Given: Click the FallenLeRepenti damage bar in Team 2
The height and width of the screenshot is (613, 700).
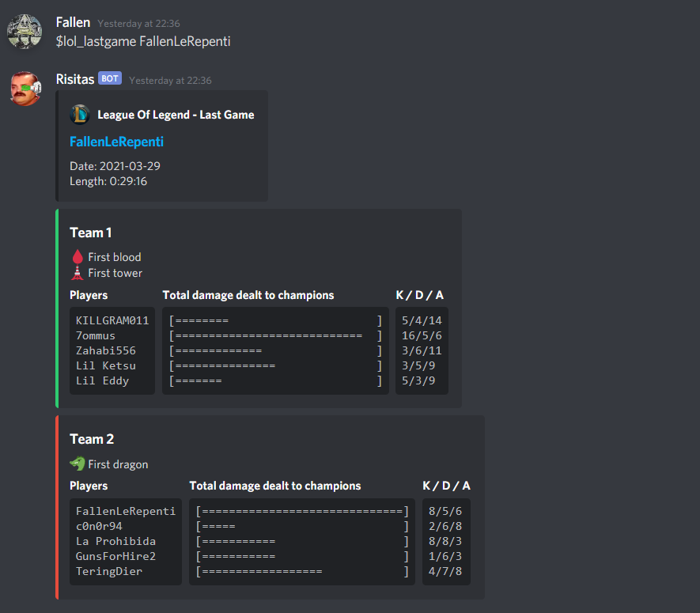Looking at the screenshot, I should click(x=302, y=511).
